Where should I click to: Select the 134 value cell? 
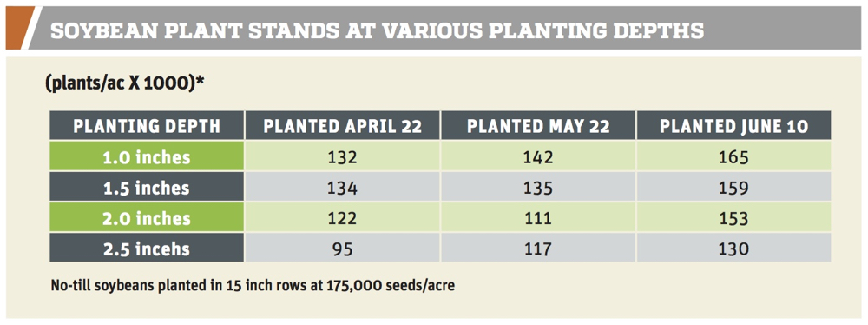343,188
